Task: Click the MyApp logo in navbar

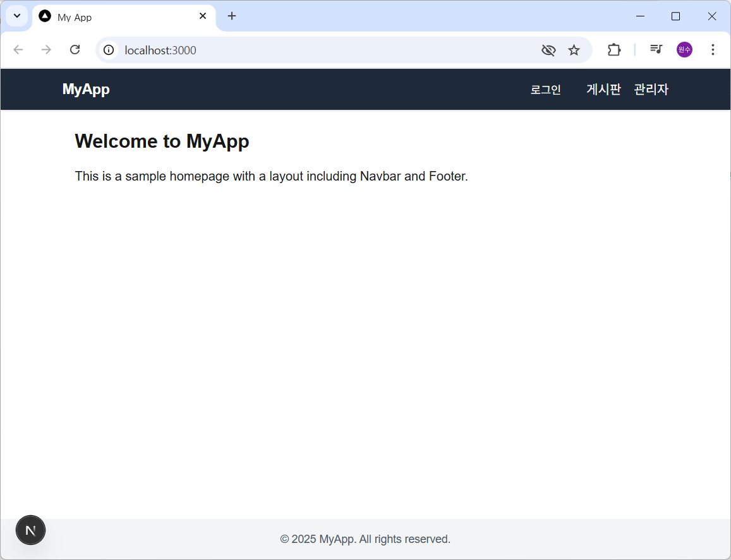Action: (x=87, y=89)
